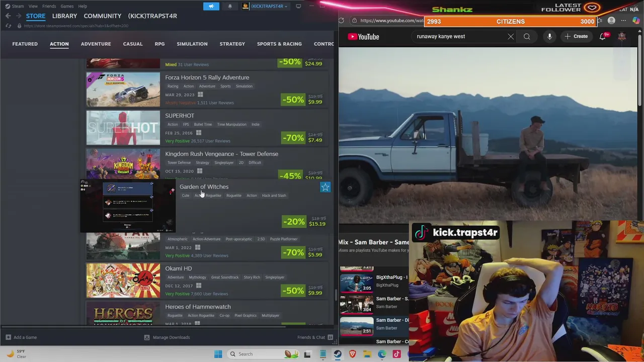The image size is (644, 362).
Task: Open Forza Horizon 5 Rally Adventure title
Action: coord(207,77)
